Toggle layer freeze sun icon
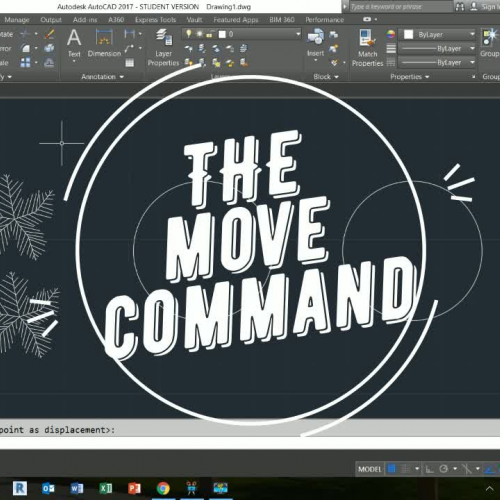The image size is (500, 500). [200, 34]
